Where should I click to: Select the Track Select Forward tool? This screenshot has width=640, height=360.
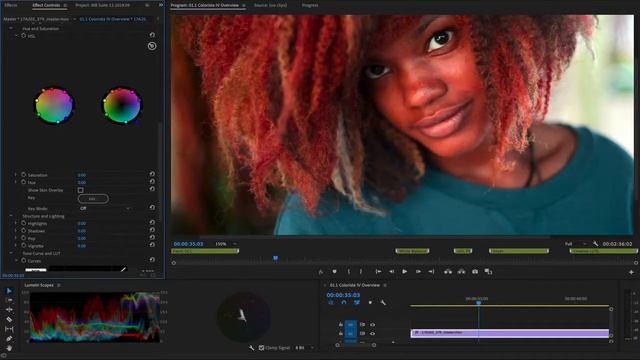[9, 300]
